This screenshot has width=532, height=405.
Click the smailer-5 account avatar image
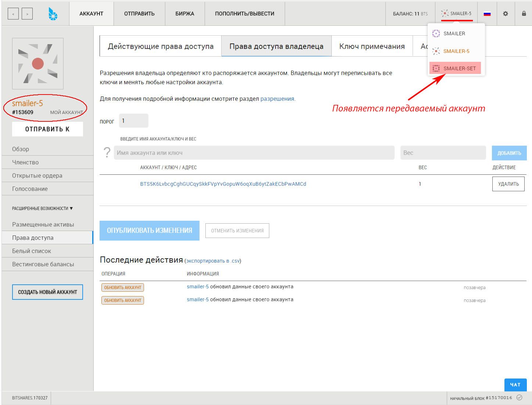38,64
